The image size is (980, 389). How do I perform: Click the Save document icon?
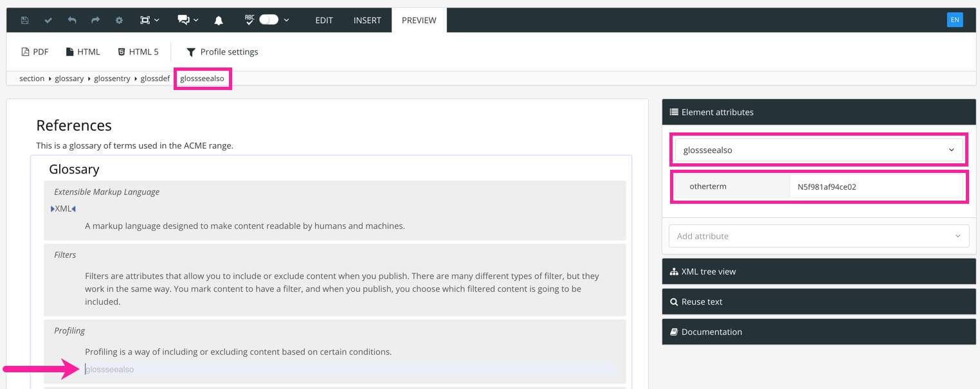tap(24, 20)
